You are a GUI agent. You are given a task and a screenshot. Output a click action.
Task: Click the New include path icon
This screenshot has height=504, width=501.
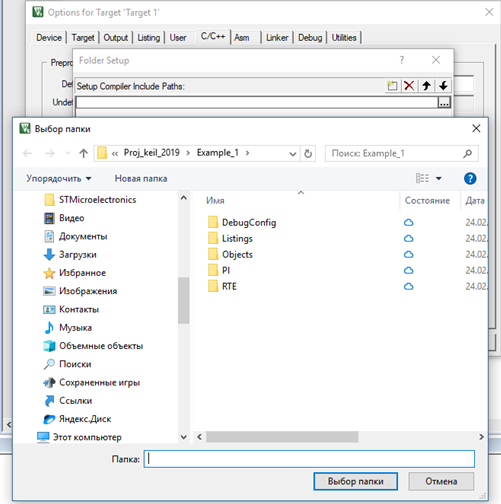point(393,86)
